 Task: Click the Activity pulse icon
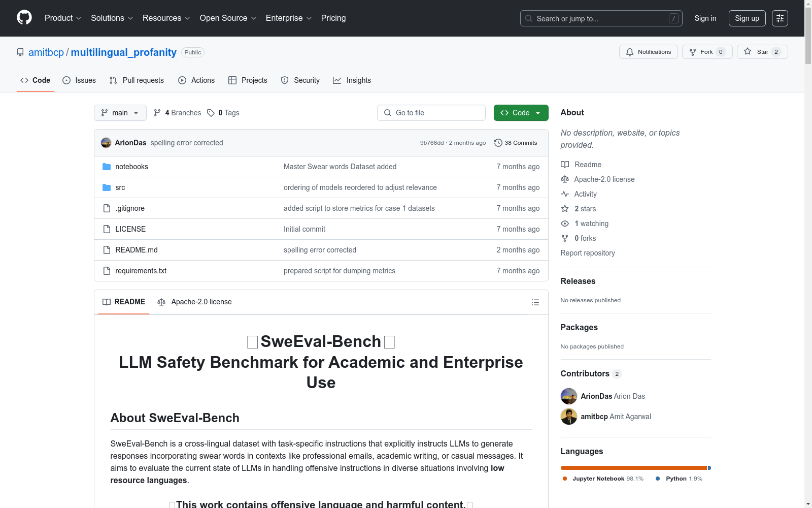(565, 194)
